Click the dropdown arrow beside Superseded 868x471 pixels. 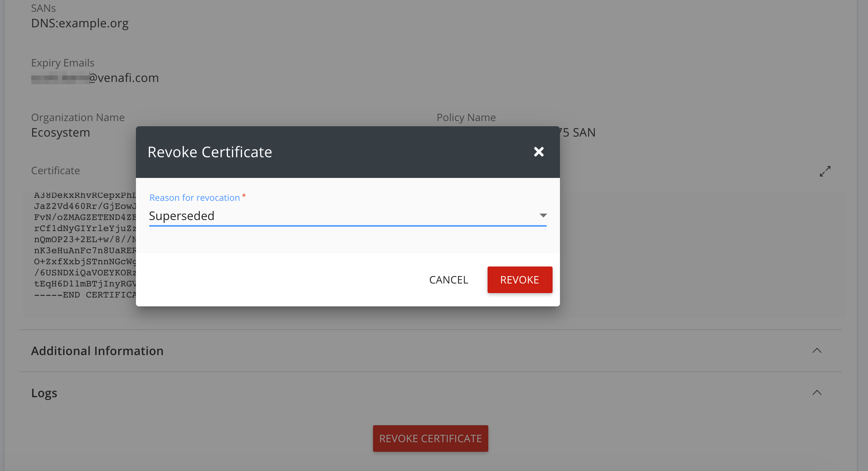[543, 215]
